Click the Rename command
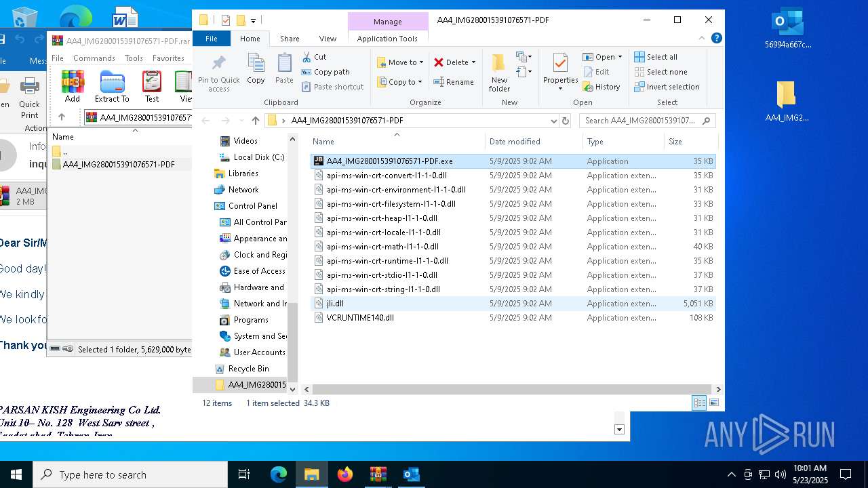Viewport: 868px width, 488px height. (x=454, y=82)
